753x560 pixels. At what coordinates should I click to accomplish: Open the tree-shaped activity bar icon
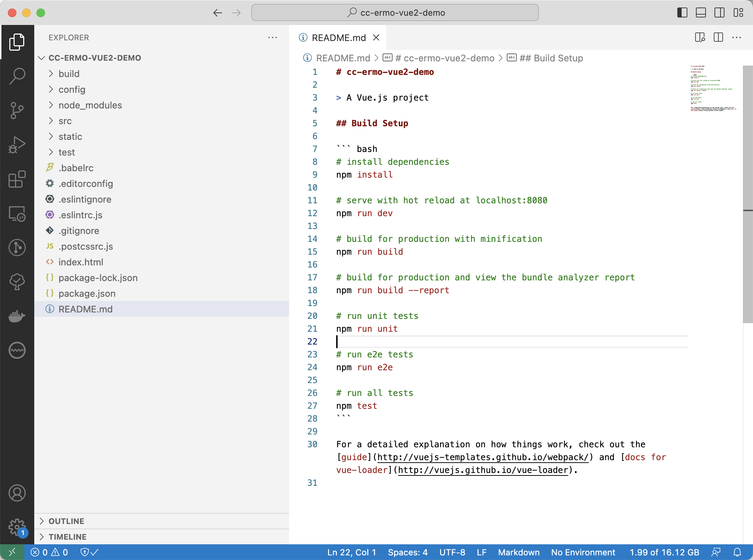pyautogui.click(x=17, y=282)
